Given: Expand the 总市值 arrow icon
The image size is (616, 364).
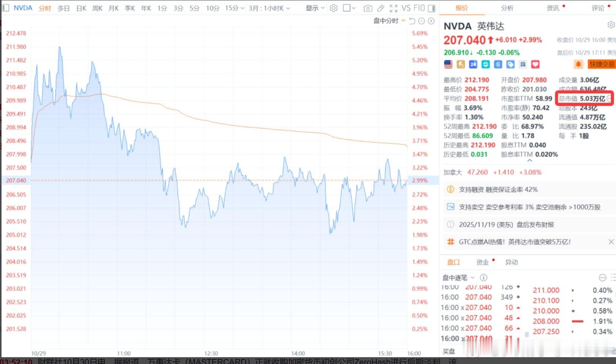Looking at the screenshot, I should tap(610, 99).
